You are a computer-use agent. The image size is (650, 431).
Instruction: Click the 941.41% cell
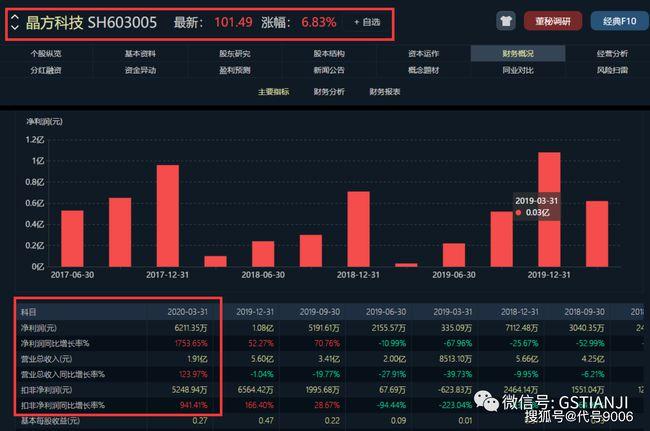click(x=194, y=405)
